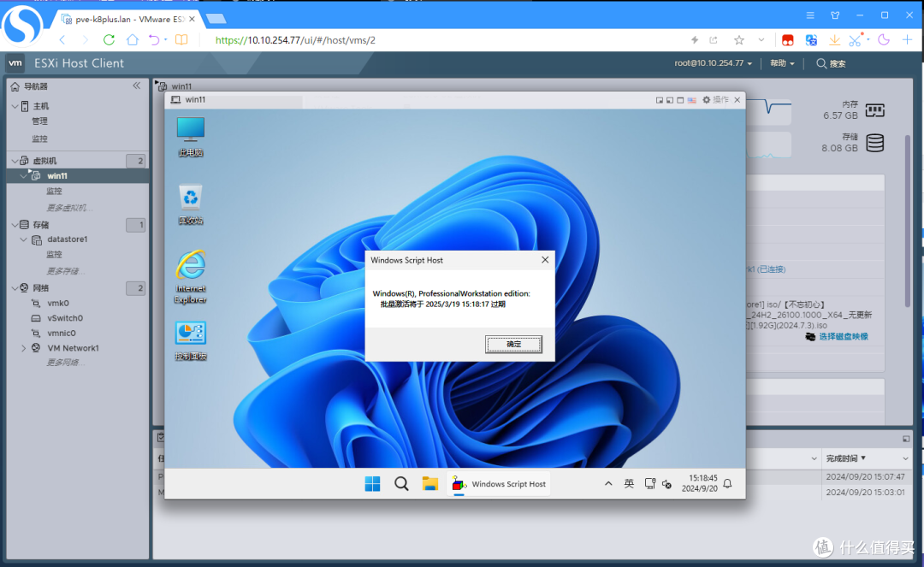Click the 英 input method indicator
This screenshot has height=567, width=924.
pos(629,483)
